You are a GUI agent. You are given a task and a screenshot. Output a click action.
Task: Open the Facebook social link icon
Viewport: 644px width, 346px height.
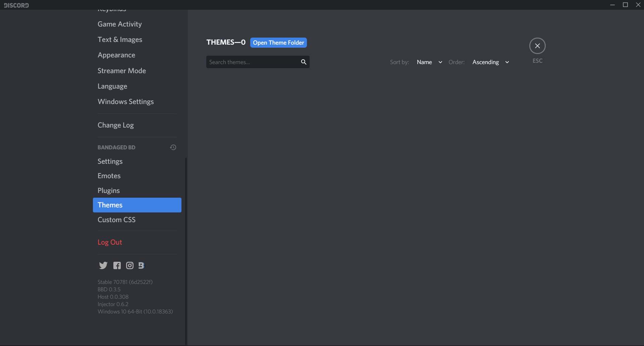[117, 265]
